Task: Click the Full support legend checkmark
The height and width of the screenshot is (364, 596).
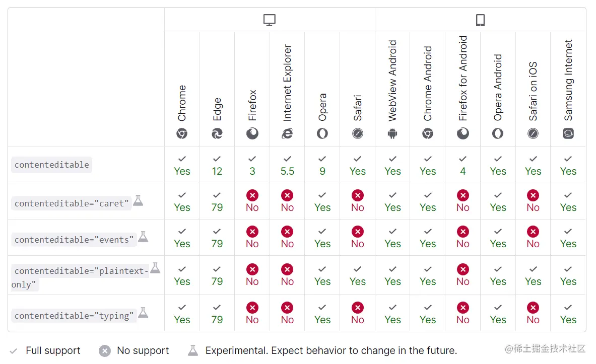Action: click(14, 351)
